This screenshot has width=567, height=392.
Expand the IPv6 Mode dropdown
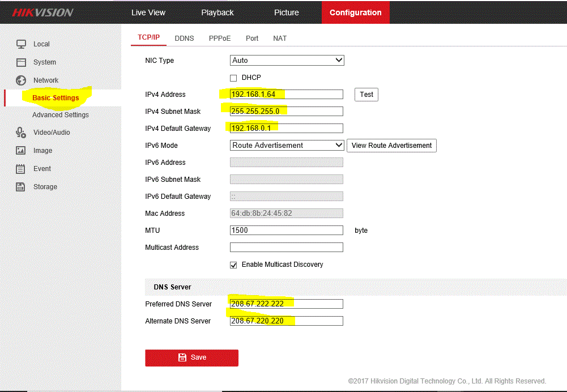coord(287,146)
